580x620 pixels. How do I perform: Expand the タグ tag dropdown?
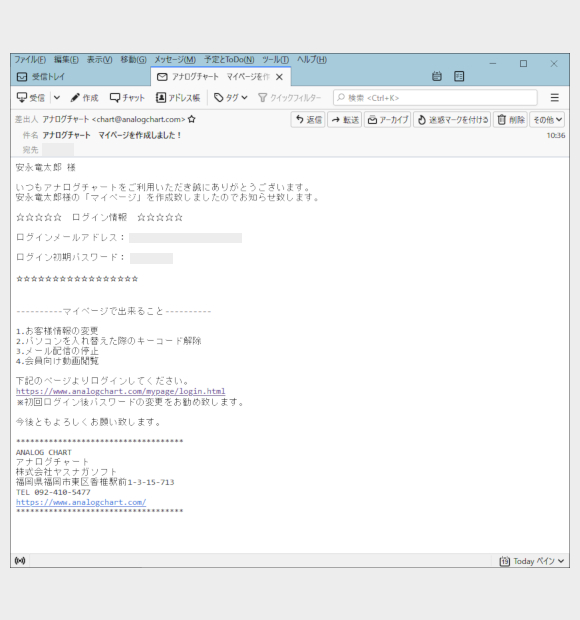point(231,98)
